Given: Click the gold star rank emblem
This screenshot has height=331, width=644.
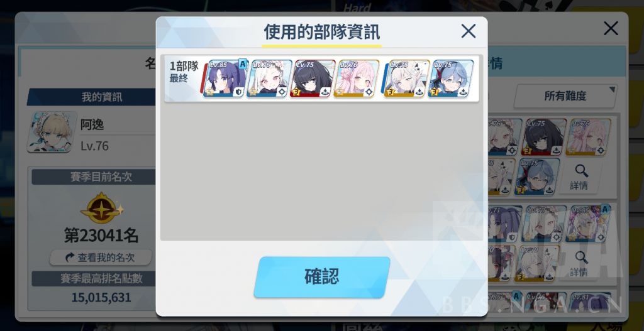Looking at the screenshot, I should (102, 209).
